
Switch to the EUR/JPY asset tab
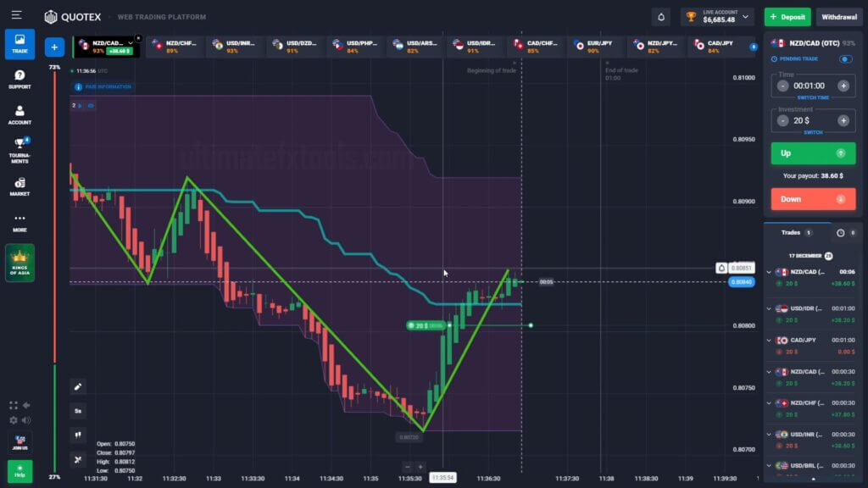coord(595,47)
